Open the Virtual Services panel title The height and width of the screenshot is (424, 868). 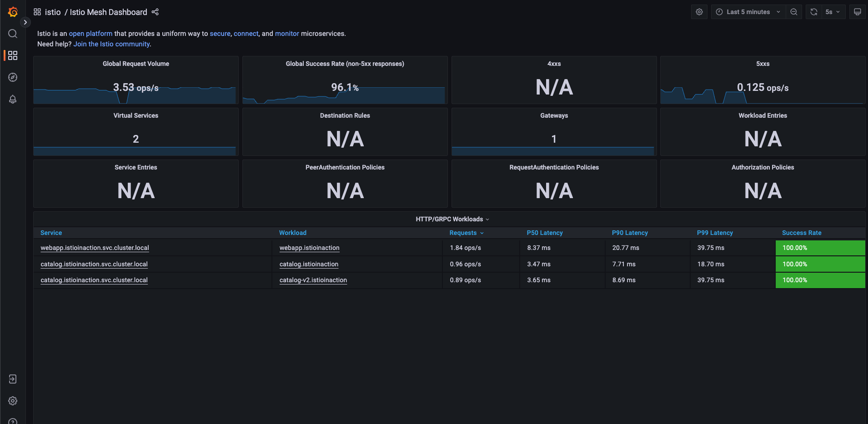(x=136, y=115)
